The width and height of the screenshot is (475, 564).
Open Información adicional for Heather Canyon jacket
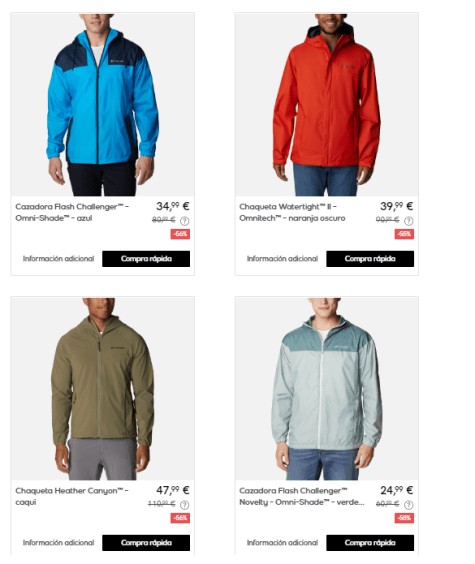pyautogui.click(x=58, y=543)
